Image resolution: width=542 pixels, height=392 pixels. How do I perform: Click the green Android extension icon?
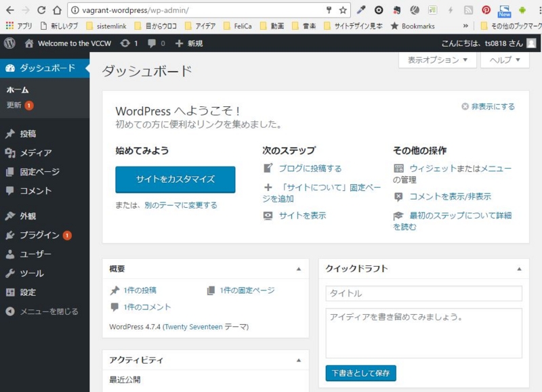point(522,10)
